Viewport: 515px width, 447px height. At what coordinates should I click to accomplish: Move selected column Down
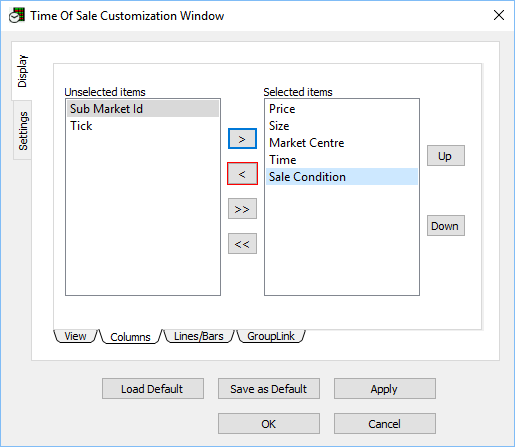(x=446, y=226)
